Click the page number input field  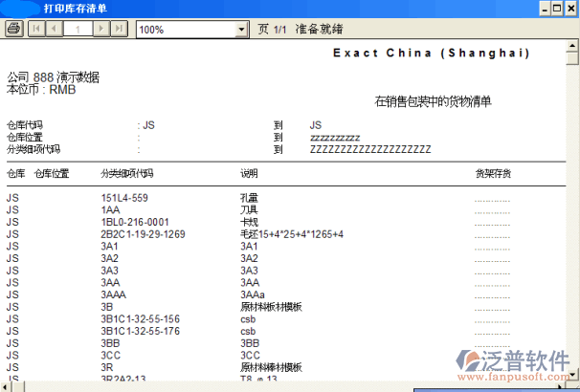click(x=78, y=29)
